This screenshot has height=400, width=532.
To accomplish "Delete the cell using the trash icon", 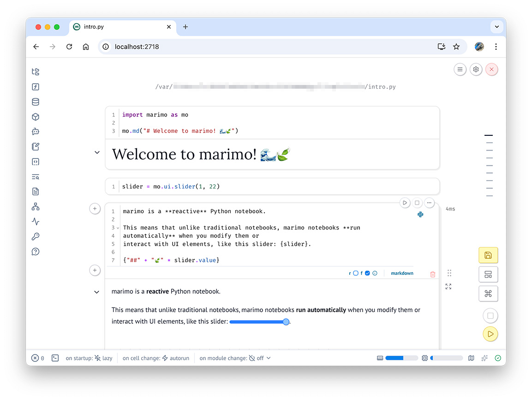I will click(x=432, y=274).
